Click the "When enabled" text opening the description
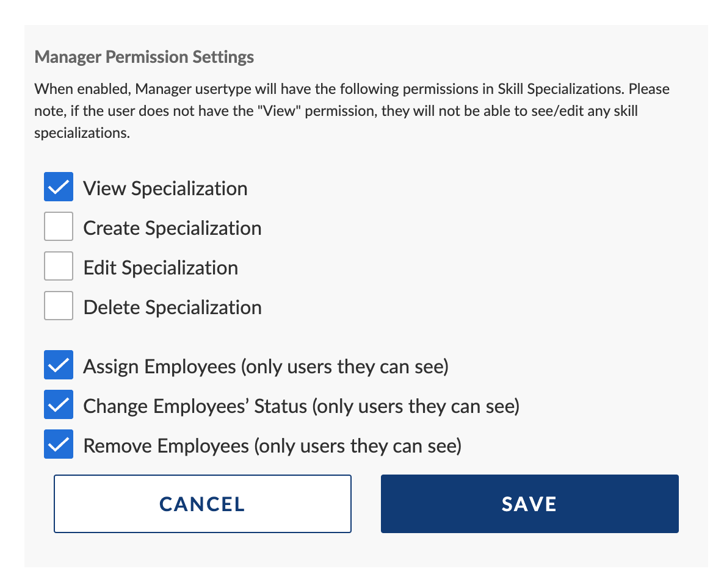The image size is (724, 588). pyautogui.click(x=82, y=89)
